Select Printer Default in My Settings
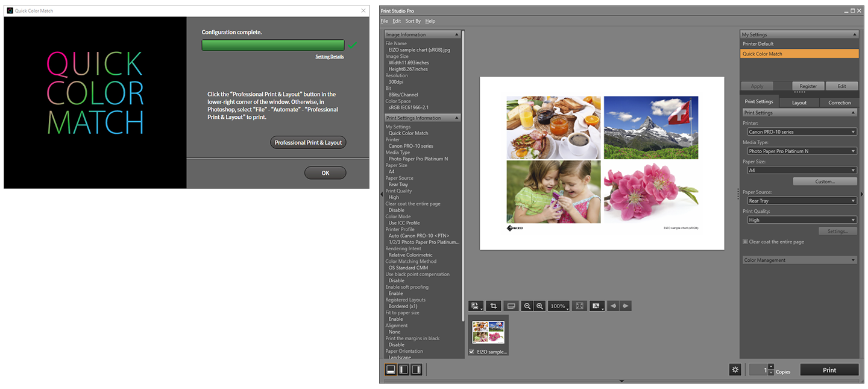The width and height of the screenshot is (868, 389). coord(799,43)
